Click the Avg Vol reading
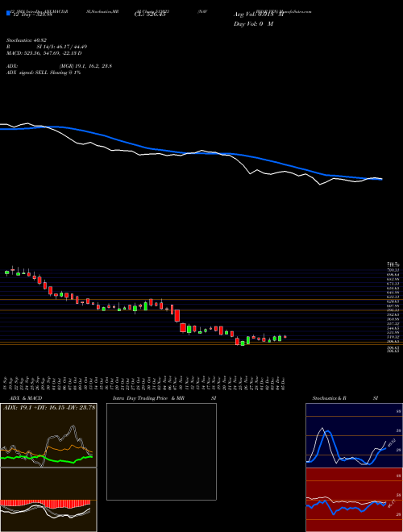This screenshot has height=532, width=403. [259, 15]
